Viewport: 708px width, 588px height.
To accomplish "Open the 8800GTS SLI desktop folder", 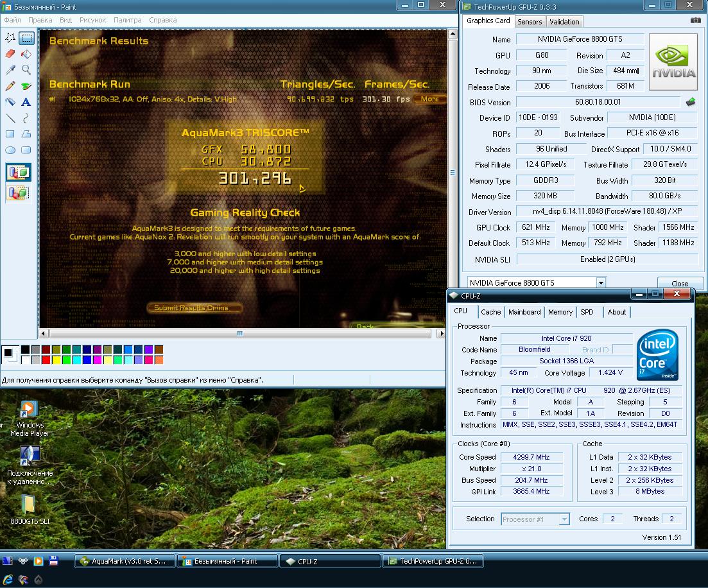I will tap(30, 510).
